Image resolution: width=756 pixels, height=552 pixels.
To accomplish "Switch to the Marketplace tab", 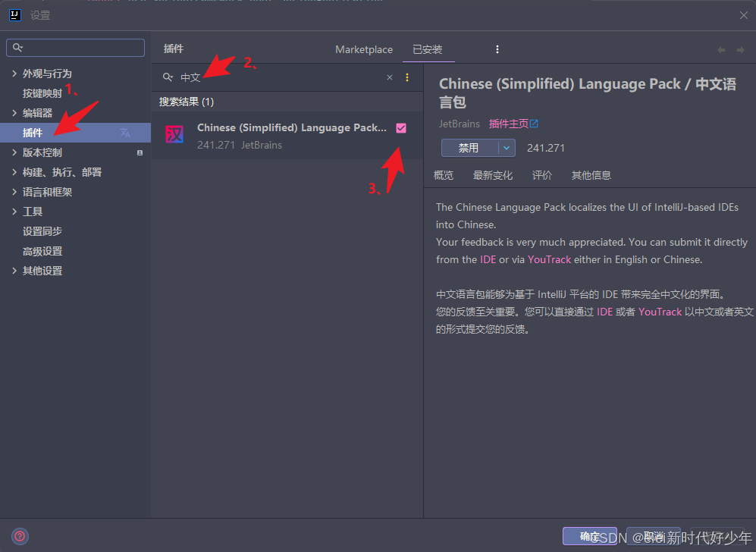I will (x=364, y=49).
